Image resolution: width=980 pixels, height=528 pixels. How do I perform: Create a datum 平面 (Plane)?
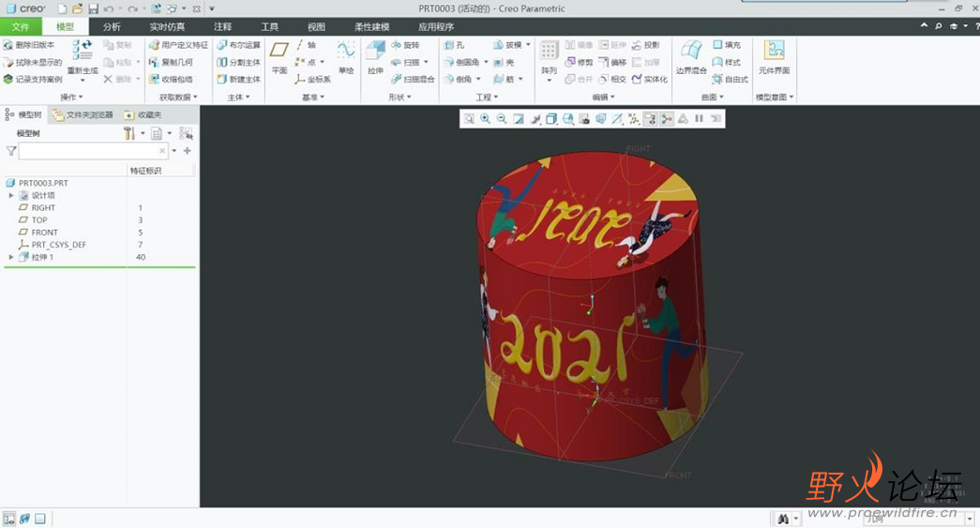pos(279,57)
